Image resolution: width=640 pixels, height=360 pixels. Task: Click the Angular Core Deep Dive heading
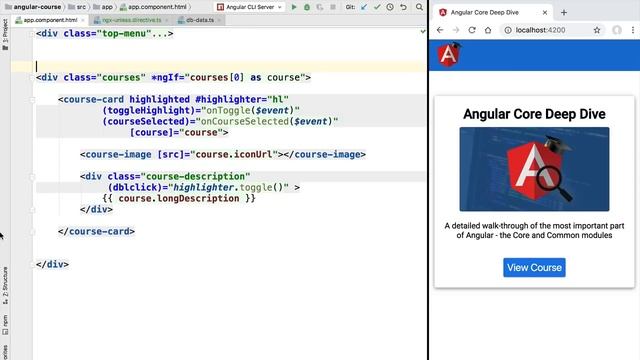(x=534, y=114)
